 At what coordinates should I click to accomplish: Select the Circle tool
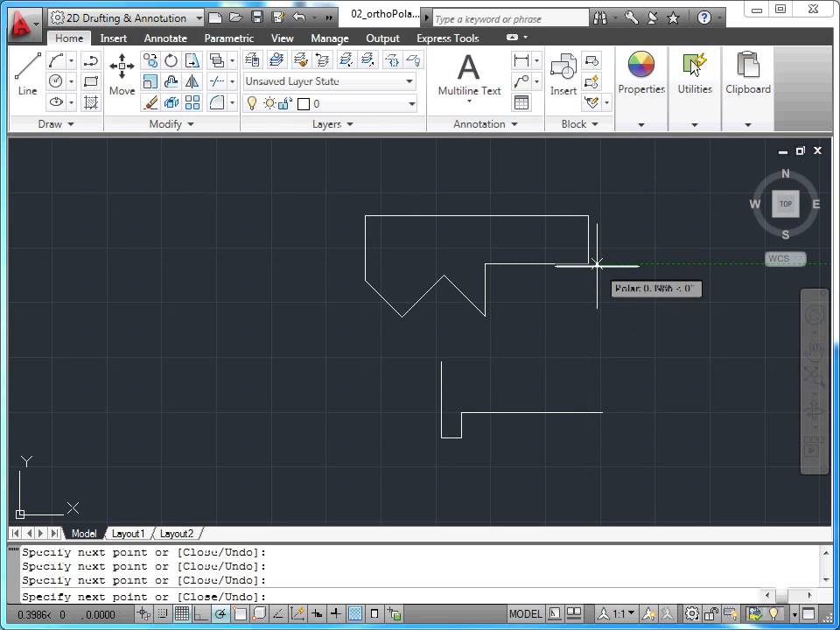click(56, 81)
